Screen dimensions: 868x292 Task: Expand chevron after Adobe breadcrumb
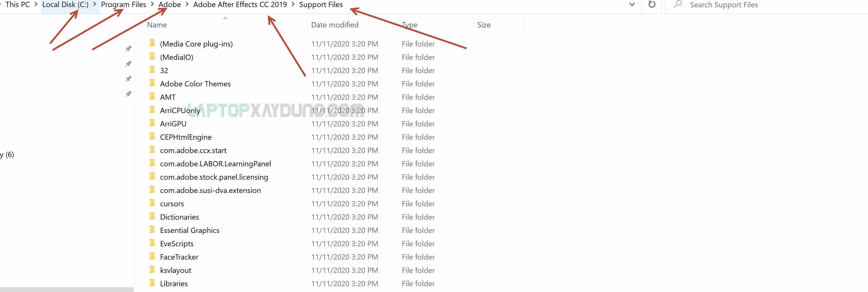187,4
